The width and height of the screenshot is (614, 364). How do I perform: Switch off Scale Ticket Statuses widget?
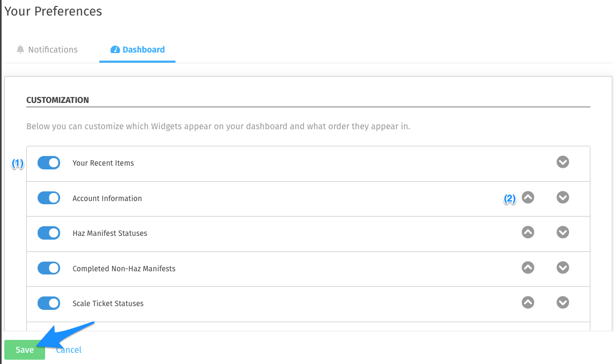[49, 303]
